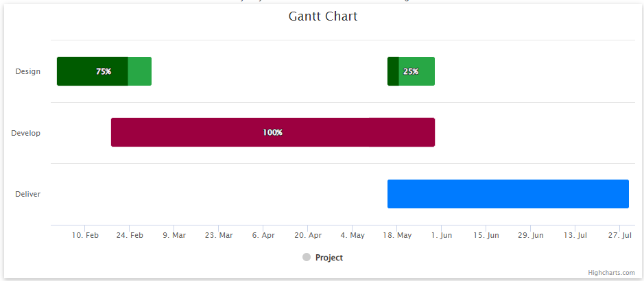Select the 25% Design bar in May
The width and height of the screenshot is (644, 281).
coord(411,71)
